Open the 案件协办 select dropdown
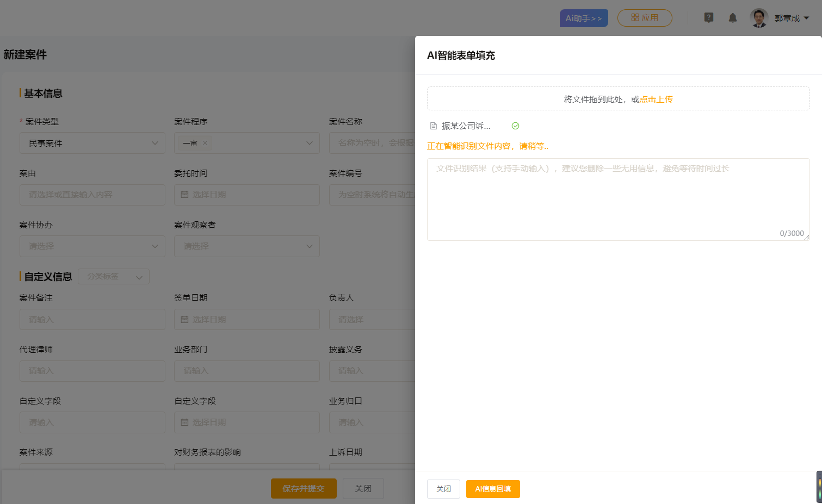Screen dimensions: 822x504 (154, 246)
